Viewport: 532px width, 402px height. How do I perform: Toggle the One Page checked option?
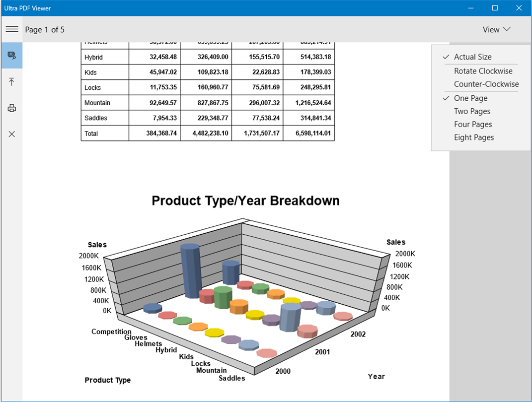[470, 98]
